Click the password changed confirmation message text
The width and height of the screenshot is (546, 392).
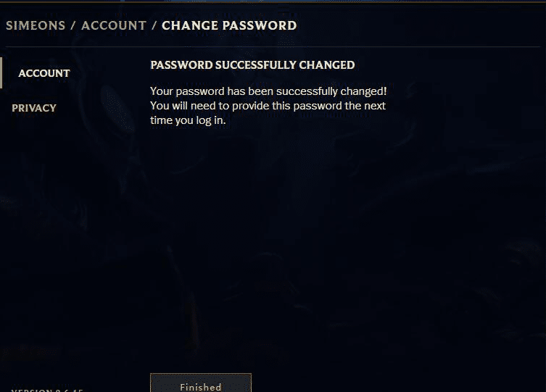(x=268, y=106)
